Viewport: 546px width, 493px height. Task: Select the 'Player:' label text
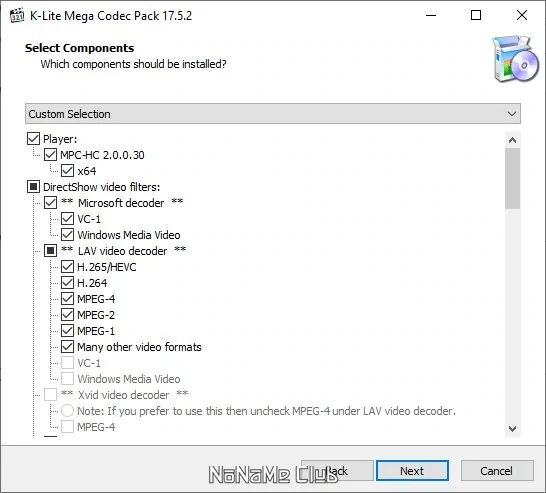coord(60,139)
